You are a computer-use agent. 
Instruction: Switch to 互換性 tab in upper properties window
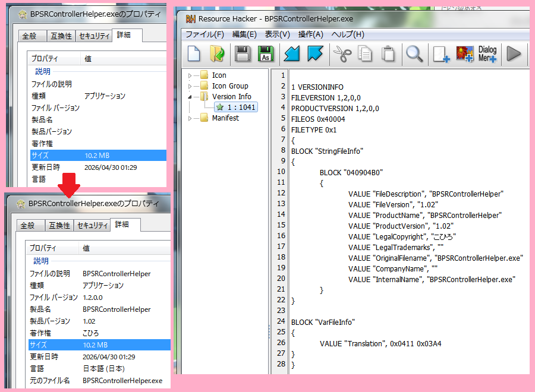point(61,36)
